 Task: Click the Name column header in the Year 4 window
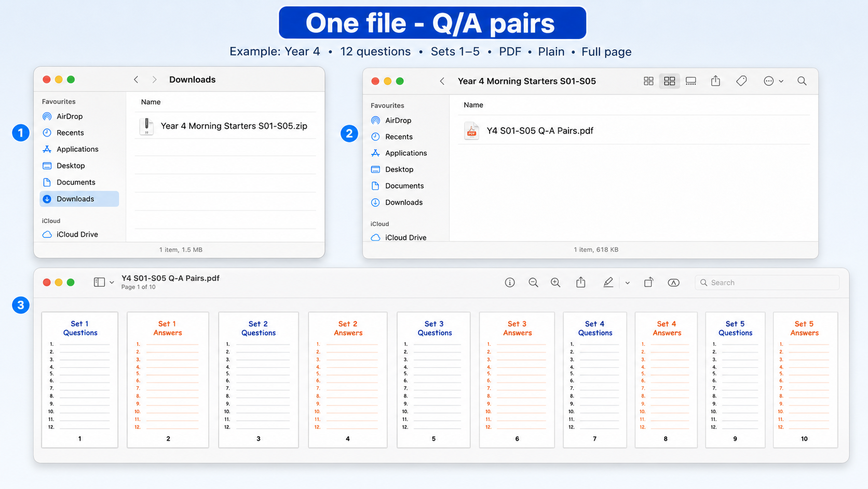click(473, 105)
